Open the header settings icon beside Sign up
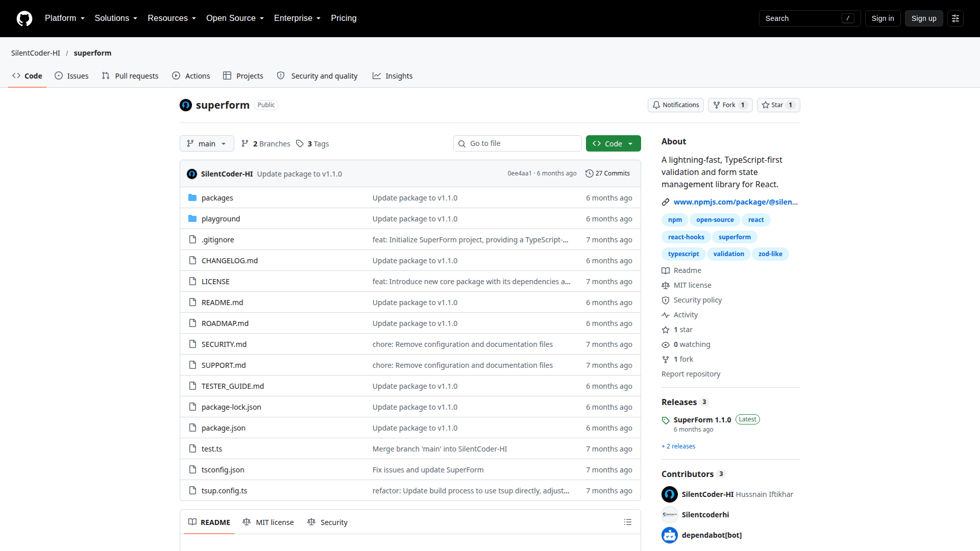 point(955,18)
